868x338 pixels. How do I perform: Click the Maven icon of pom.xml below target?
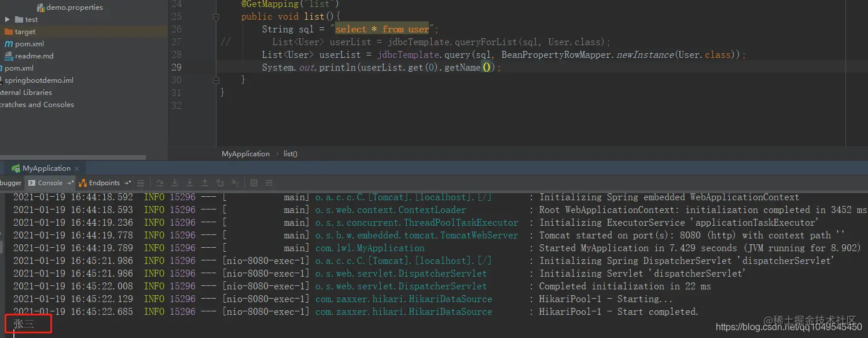pos(9,44)
